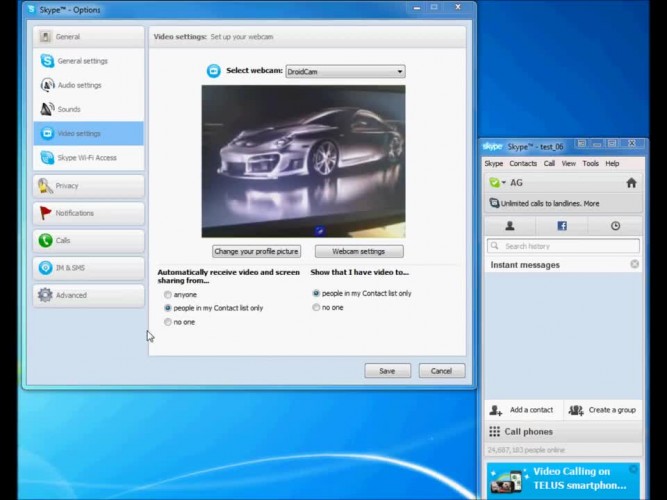Viewport: 667px width, 500px height.
Task: Expand the Notifications section
Action: click(88, 213)
